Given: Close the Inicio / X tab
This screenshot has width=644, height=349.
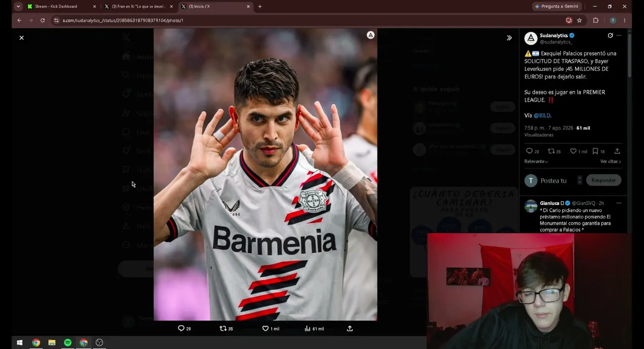Looking at the screenshot, I should (248, 6).
